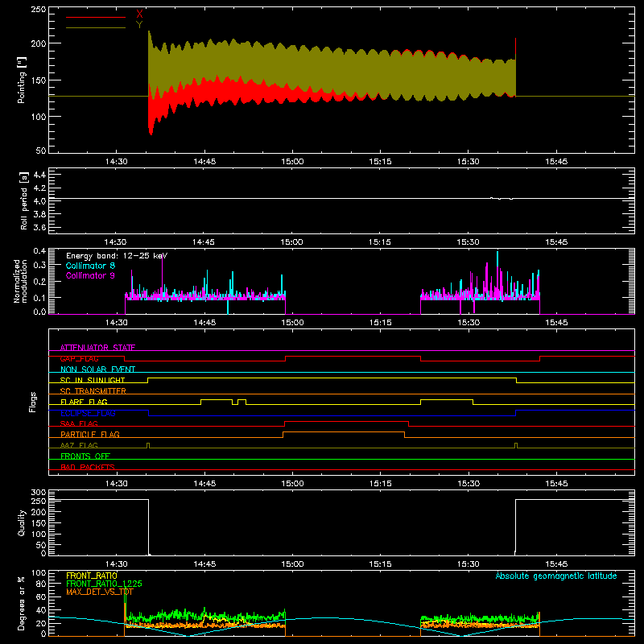The height and width of the screenshot is (644, 644).
Task: Click the 14:45 time label under Roll period plot
Action: (204, 242)
